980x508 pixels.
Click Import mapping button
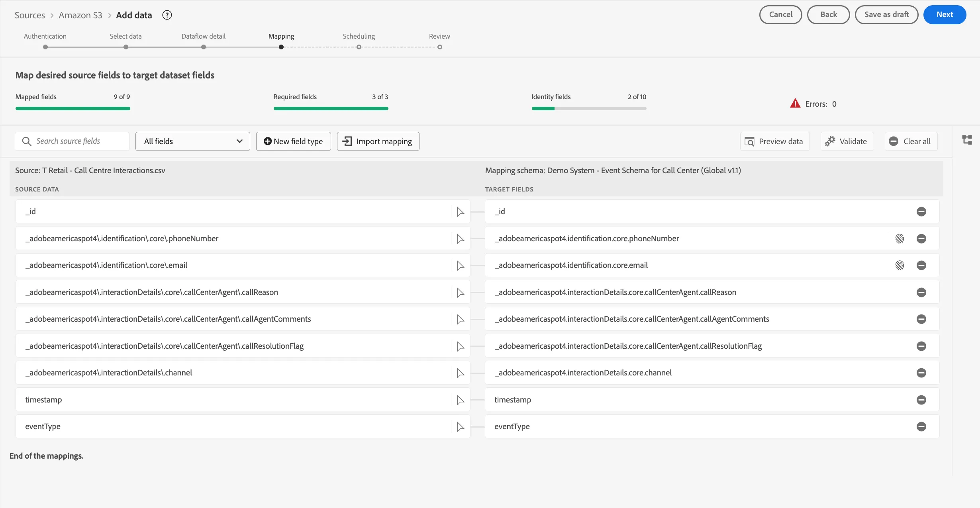click(378, 141)
